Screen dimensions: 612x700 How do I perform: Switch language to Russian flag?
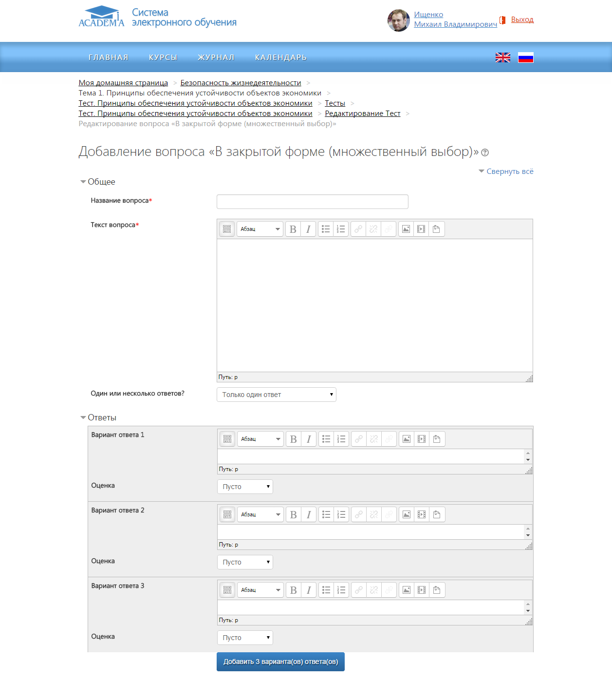coord(525,57)
